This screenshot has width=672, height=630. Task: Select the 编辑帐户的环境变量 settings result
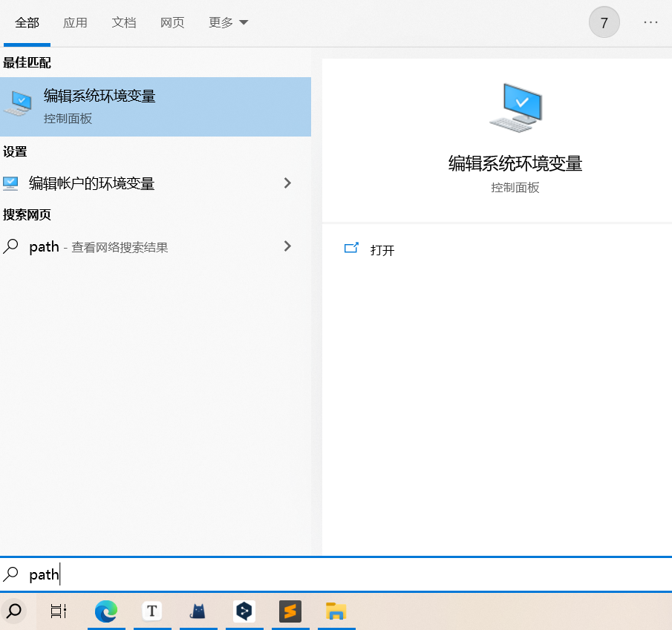155,183
